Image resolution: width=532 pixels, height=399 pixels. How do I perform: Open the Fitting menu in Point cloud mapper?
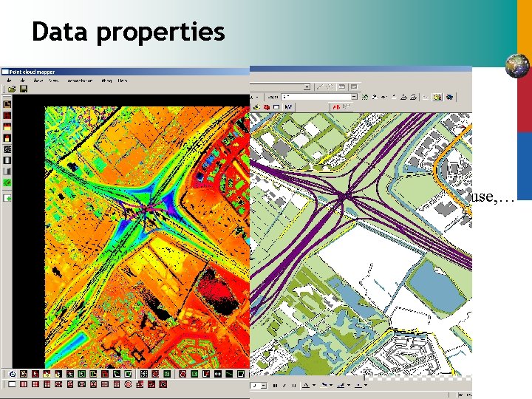click(106, 81)
